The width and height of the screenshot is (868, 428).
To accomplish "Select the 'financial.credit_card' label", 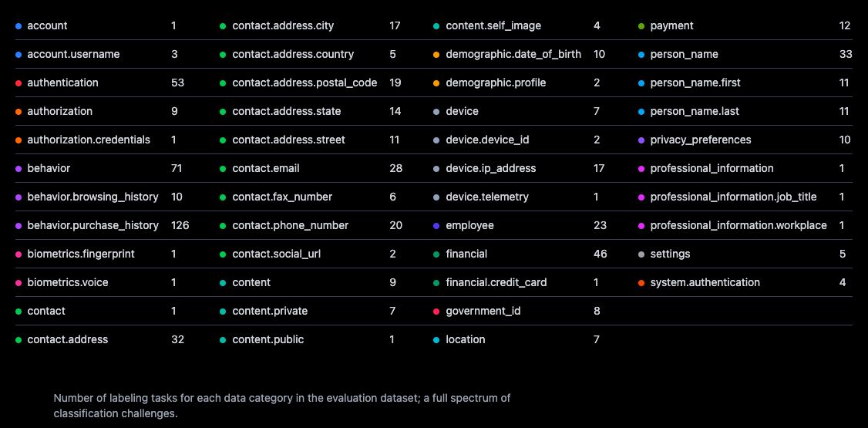I will [x=496, y=282].
